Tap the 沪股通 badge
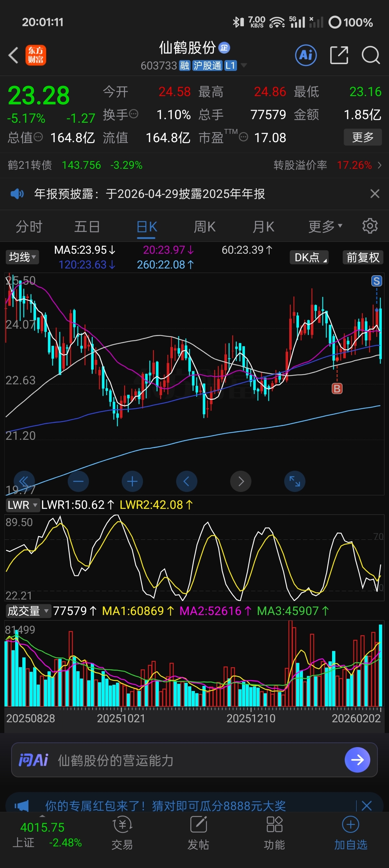The image size is (389, 868). tap(207, 65)
